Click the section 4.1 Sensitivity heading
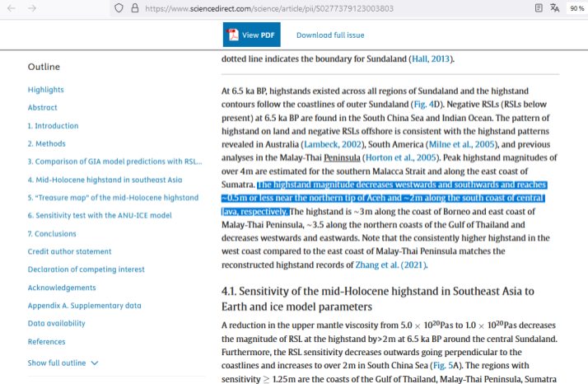The width and height of the screenshot is (588, 384). pyautogui.click(x=378, y=299)
